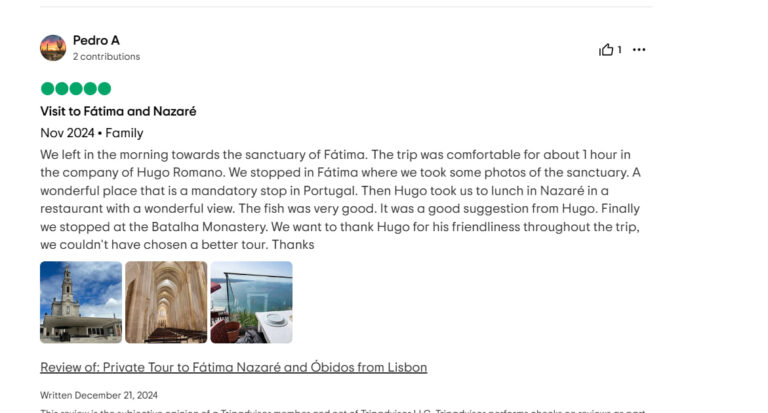Click the "2 contributions" label
Viewport: 768px width, 413px height.
tap(106, 57)
